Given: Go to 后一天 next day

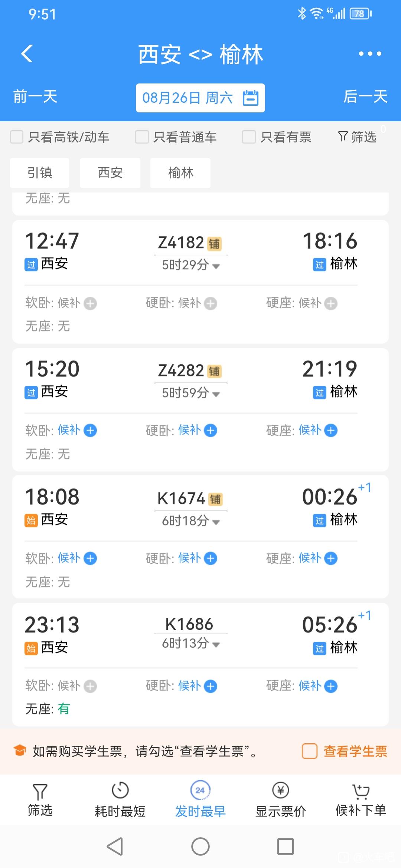Looking at the screenshot, I should 365,97.
